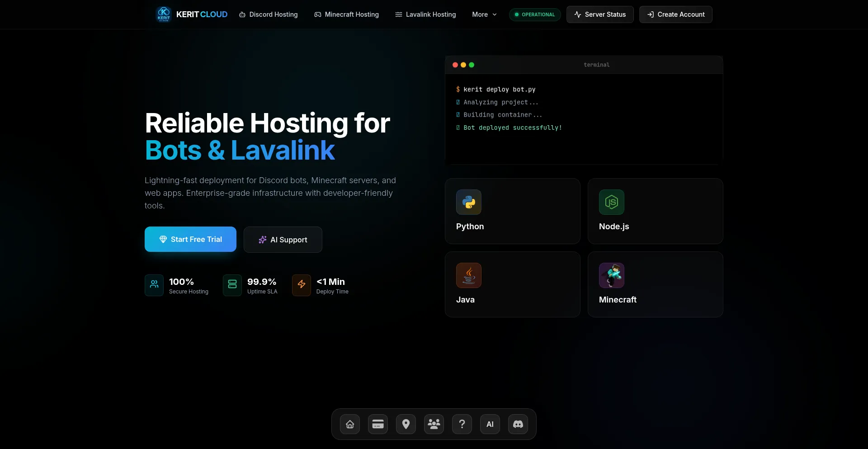Click the "Uptime SLA" stat label

tap(262, 292)
